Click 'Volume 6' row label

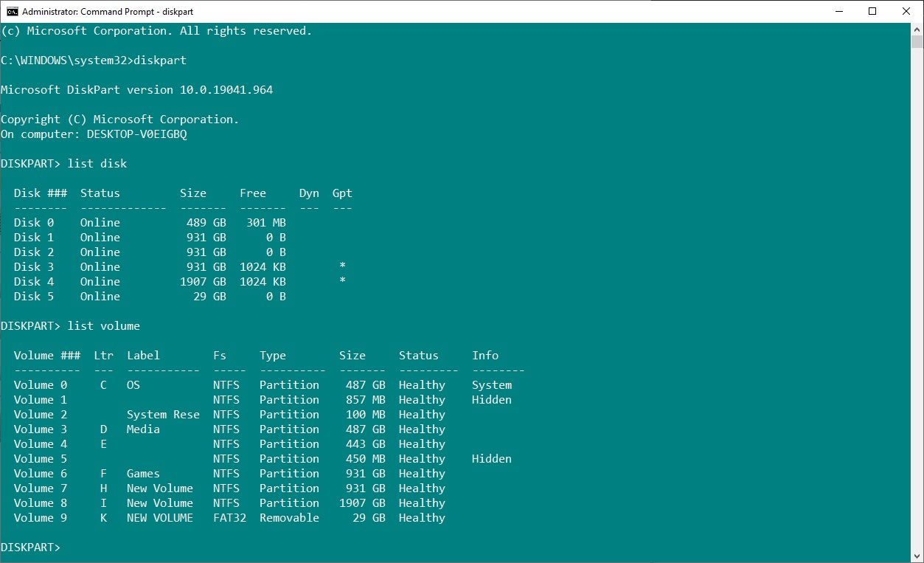(x=41, y=474)
